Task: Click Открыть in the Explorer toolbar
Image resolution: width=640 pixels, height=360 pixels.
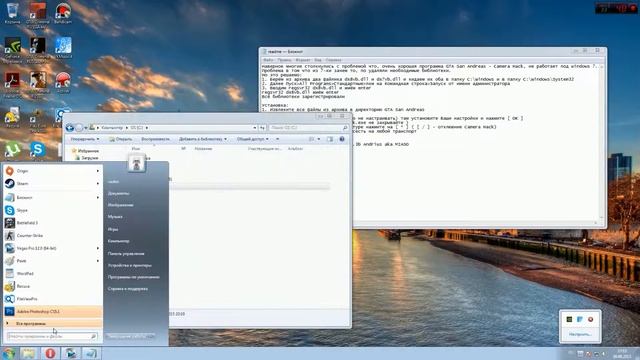Action: pyautogui.click(x=120, y=139)
